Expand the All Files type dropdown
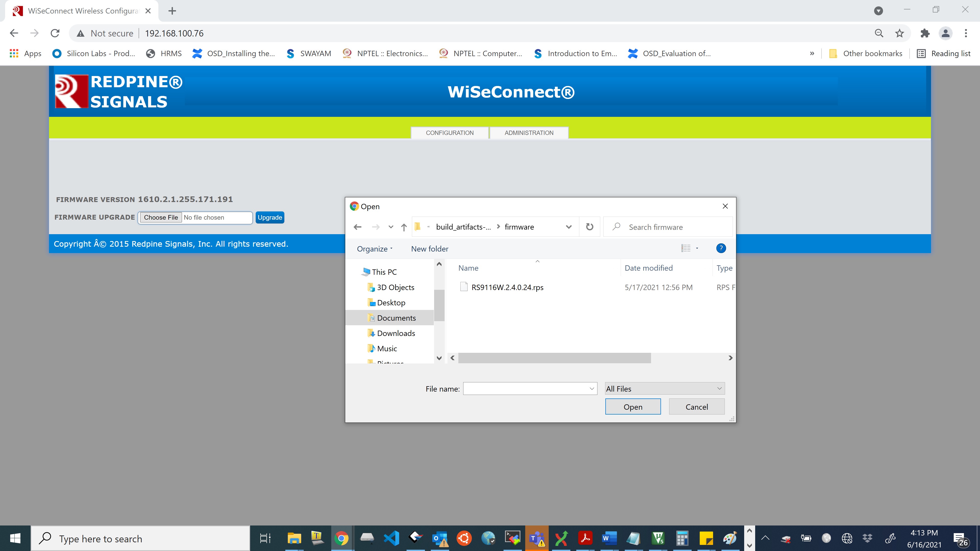Viewport: 980px width, 551px height. click(664, 388)
